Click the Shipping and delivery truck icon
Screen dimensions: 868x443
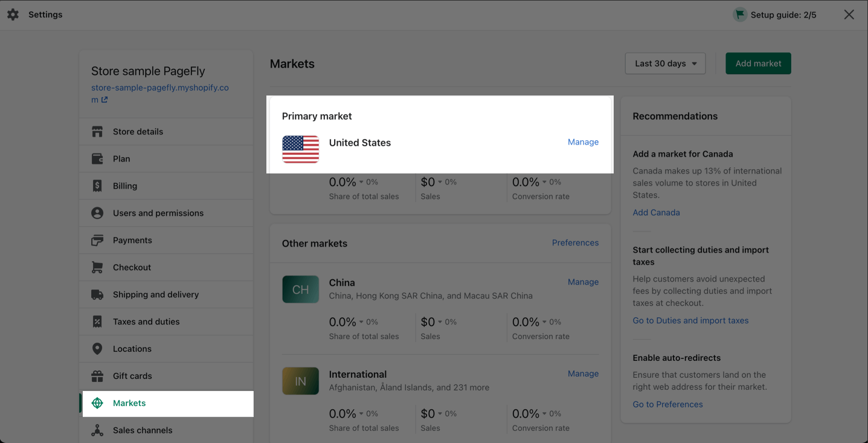click(x=97, y=294)
